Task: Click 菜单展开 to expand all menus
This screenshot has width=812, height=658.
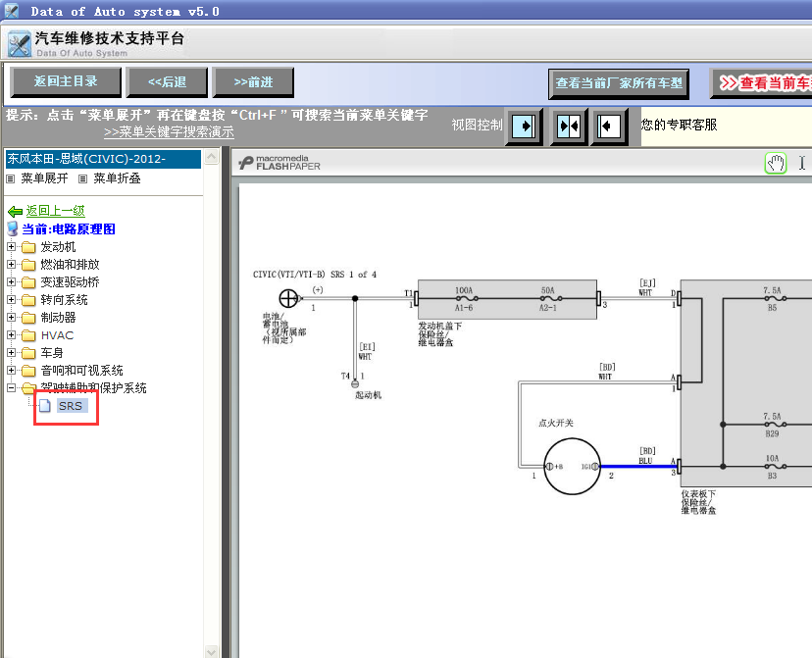Action: point(44,178)
